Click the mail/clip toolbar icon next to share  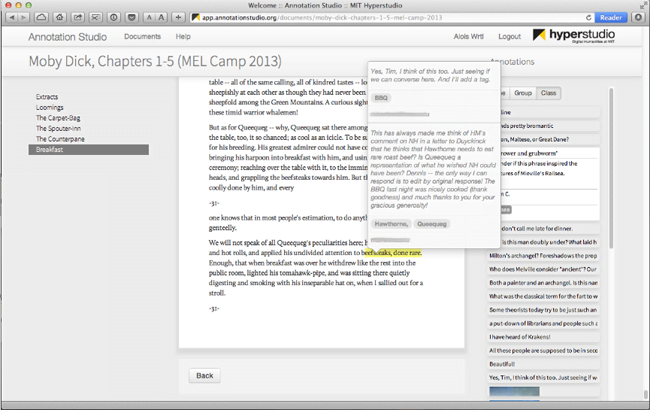tap(95, 17)
